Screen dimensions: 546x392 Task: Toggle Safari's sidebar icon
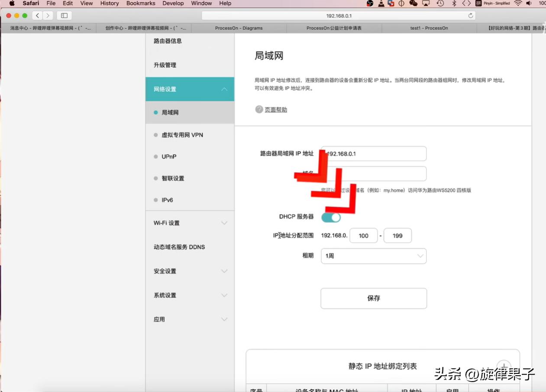(64, 15)
